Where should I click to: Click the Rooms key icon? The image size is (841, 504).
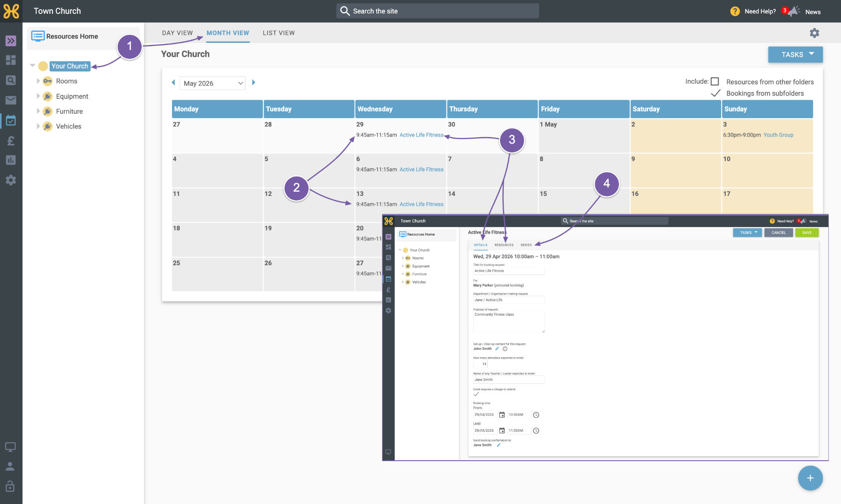tap(48, 81)
